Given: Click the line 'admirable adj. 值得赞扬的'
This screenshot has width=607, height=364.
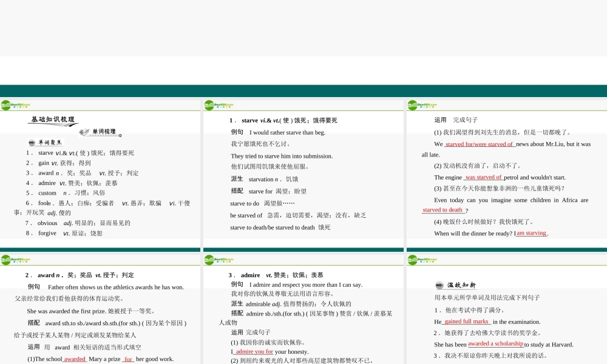Looking at the screenshot, I should (x=299, y=304).
